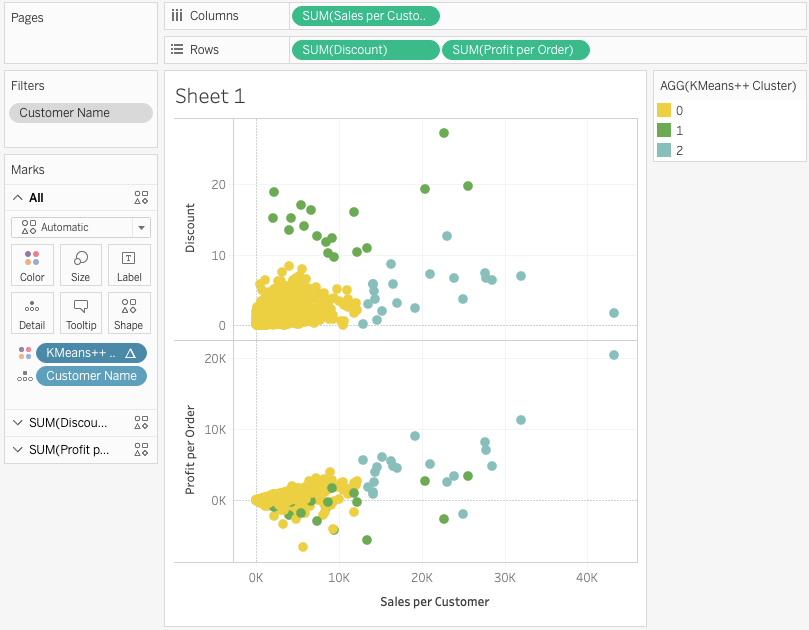
Task: Select the green cluster 1 legend swatch
Action: coord(664,130)
